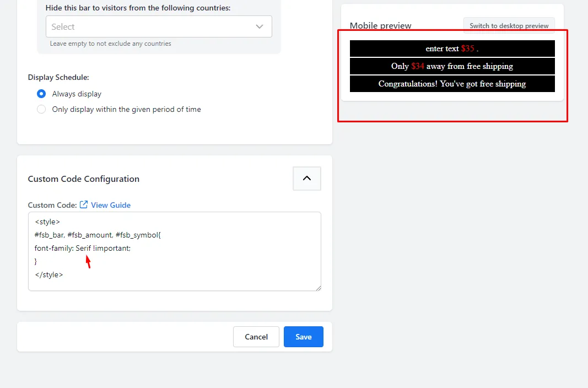The image size is (588, 388).
Task: Click into the Custom Code text area
Action: pos(174,251)
